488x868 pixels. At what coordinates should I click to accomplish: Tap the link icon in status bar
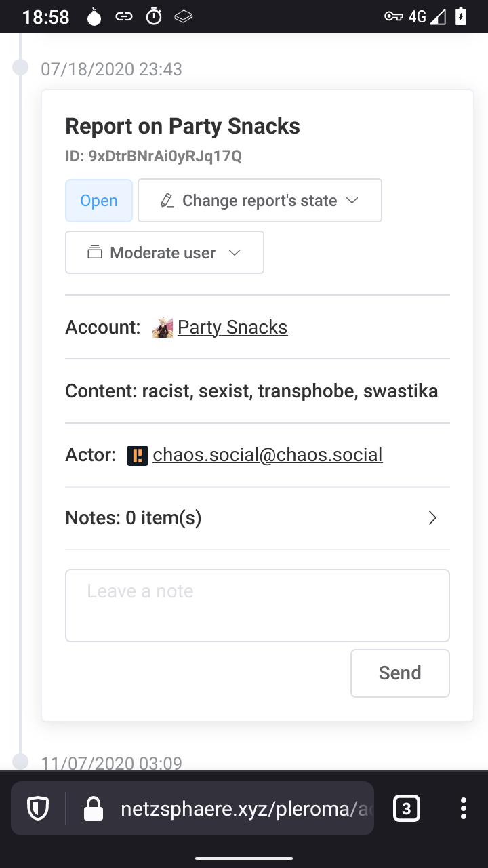(x=124, y=17)
